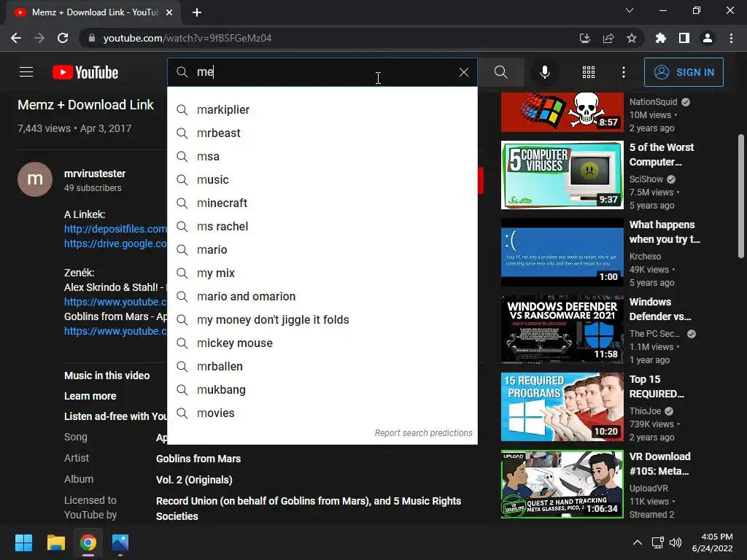Choose the 'msa' suggestion
The height and width of the screenshot is (560, 747).
click(322, 157)
